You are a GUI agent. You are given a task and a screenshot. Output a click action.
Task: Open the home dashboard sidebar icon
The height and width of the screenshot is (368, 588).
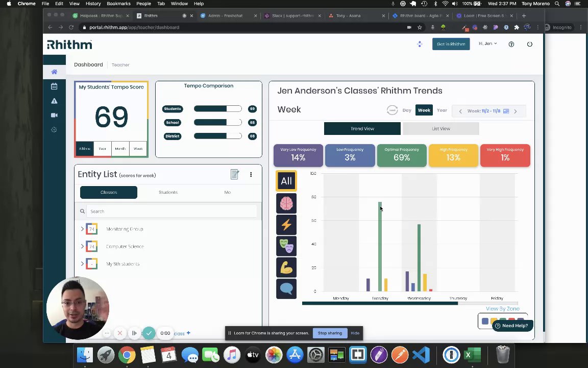click(55, 72)
